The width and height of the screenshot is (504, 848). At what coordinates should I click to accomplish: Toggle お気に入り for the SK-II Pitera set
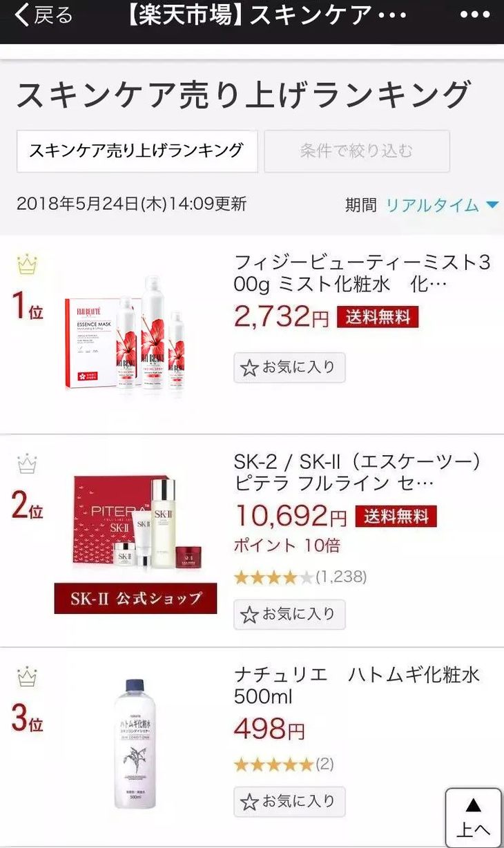click(x=289, y=614)
